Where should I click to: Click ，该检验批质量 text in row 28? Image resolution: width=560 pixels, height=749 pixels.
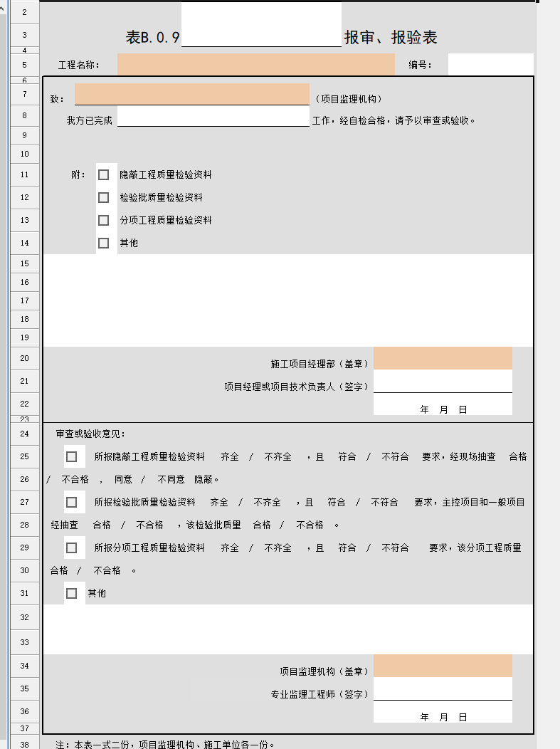point(208,525)
